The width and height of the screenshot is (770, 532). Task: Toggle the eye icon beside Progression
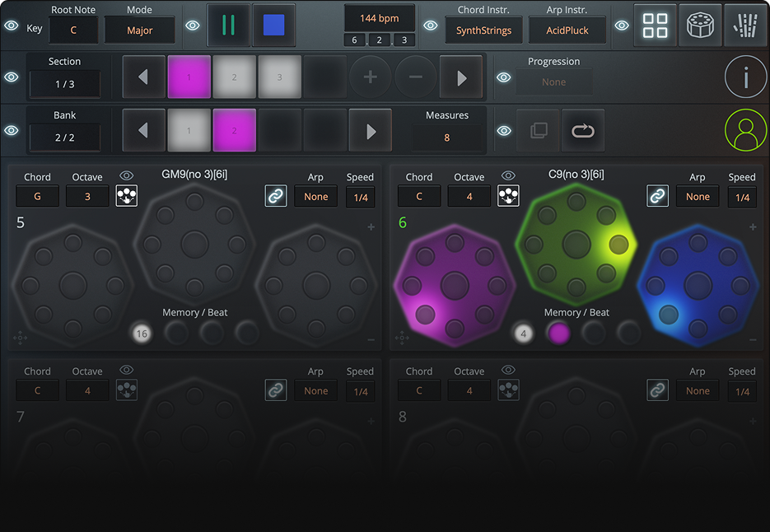504,77
